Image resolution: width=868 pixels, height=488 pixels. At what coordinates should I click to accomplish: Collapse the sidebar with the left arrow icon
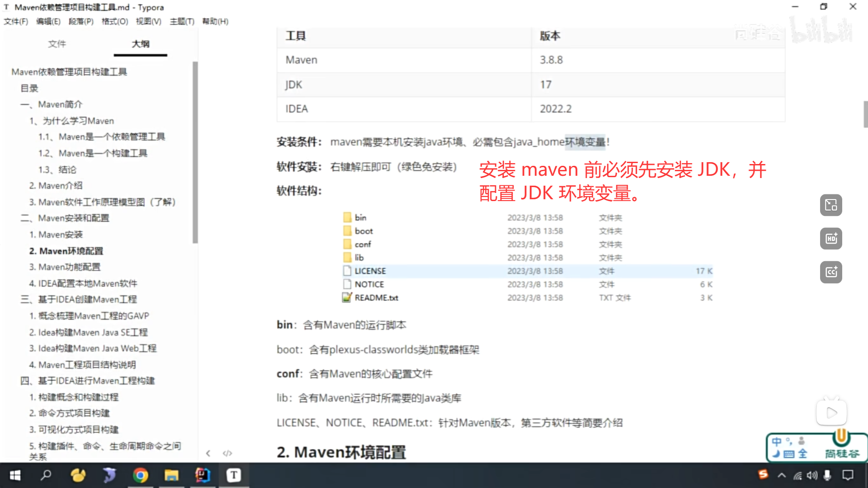click(208, 453)
